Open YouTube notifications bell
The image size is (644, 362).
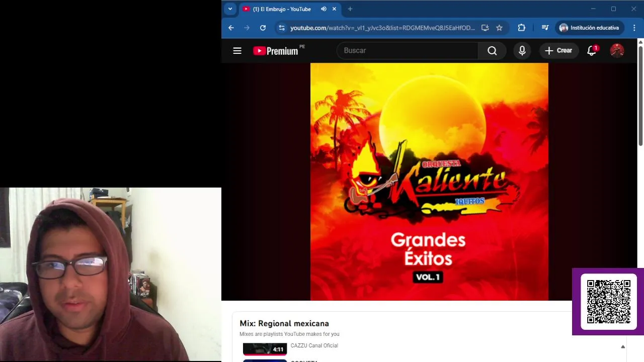click(592, 50)
